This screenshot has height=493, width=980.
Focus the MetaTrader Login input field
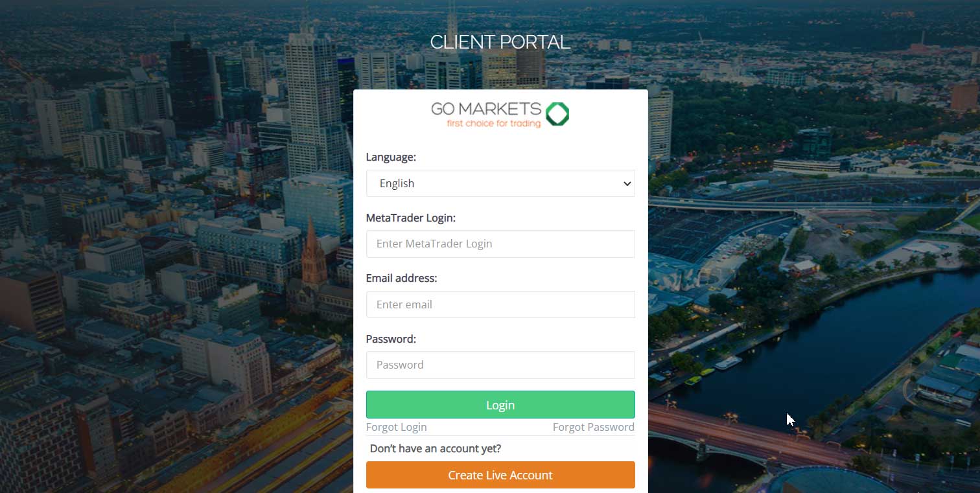(x=500, y=244)
